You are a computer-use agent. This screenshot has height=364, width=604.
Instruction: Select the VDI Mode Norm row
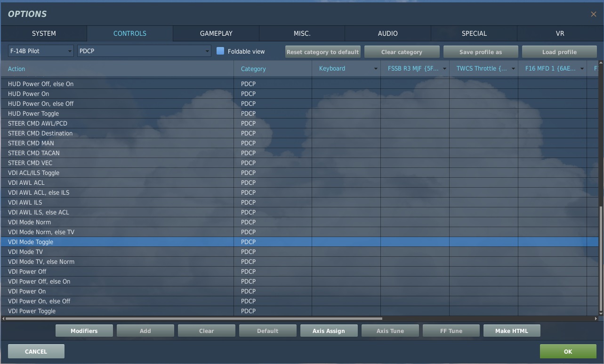coord(299,222)
